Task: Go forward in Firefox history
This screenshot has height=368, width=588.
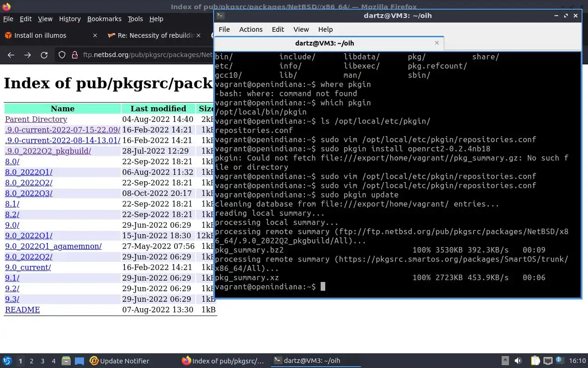Action: pyautogui.click(x=28, y=55)
